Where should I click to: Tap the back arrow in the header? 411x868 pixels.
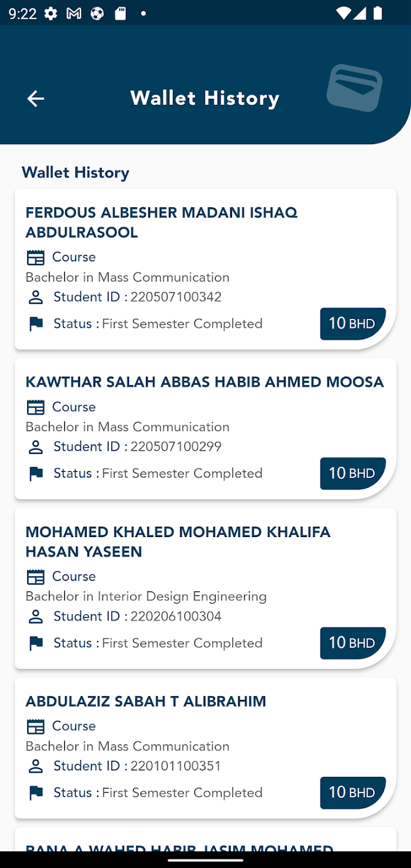point(36,99)
